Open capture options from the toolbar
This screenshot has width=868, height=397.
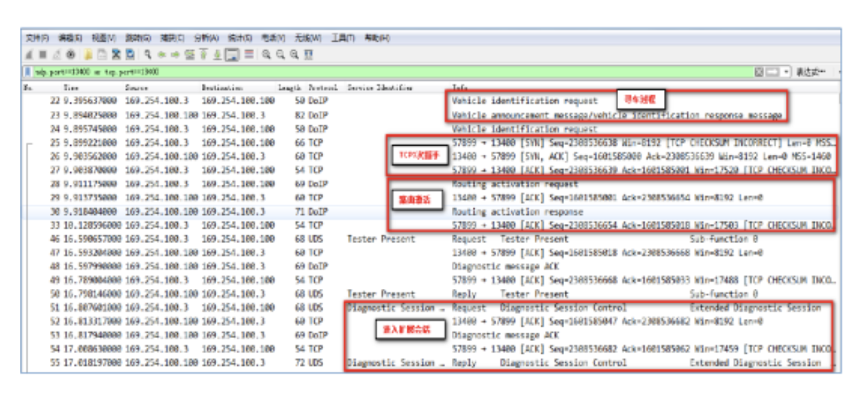[x=71, y=55]
